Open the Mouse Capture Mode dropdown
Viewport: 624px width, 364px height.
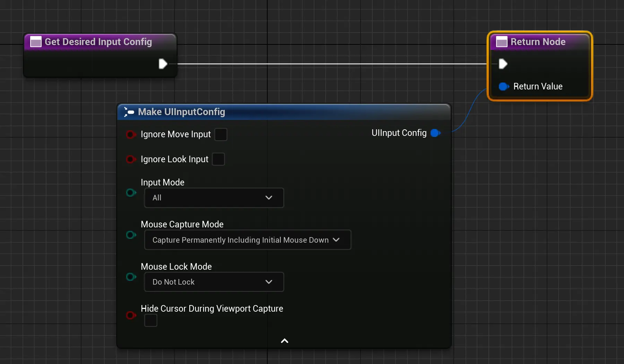pos(248,240)
